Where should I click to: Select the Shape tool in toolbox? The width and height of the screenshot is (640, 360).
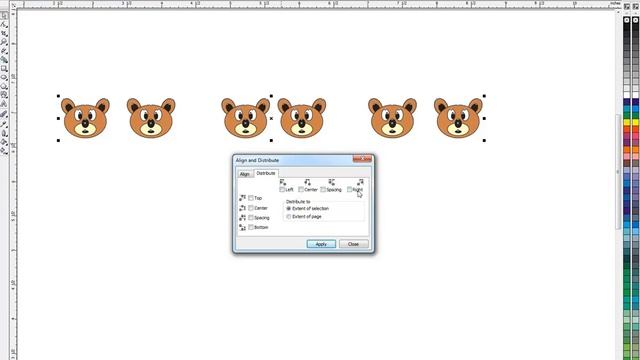[x=4, y=24]
